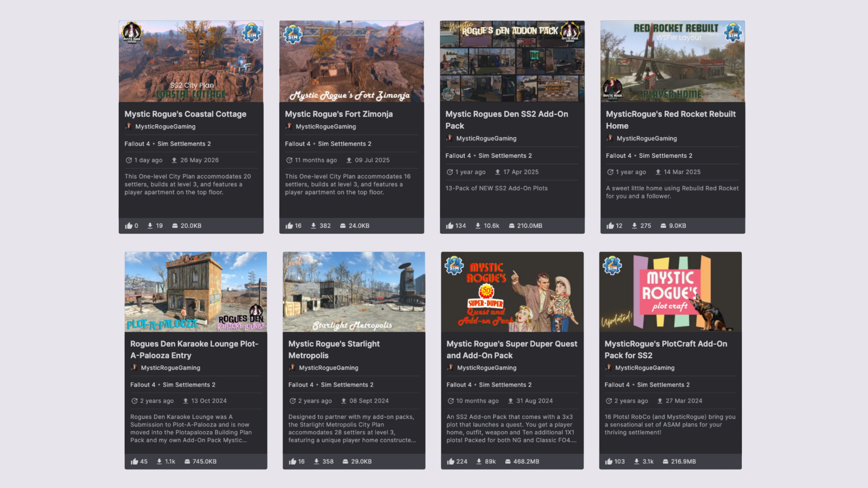The height and width of the screenshot is (488, 868).
Task: Click upload icon beside '31 Aug 2024'
Action: pyautogui.click(x=510, y=401)
